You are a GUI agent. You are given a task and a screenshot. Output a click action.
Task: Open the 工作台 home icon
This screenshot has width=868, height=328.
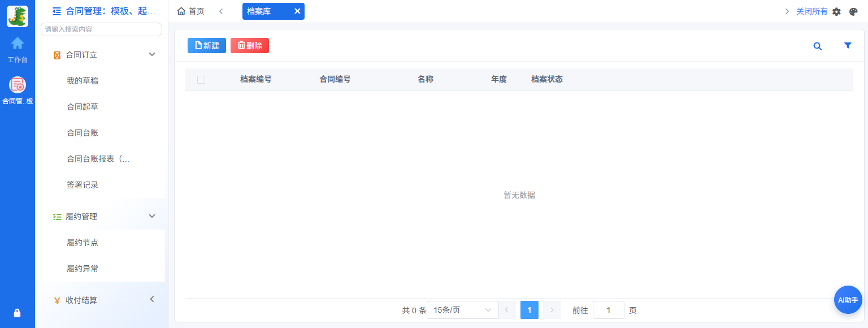click(18, 43)
